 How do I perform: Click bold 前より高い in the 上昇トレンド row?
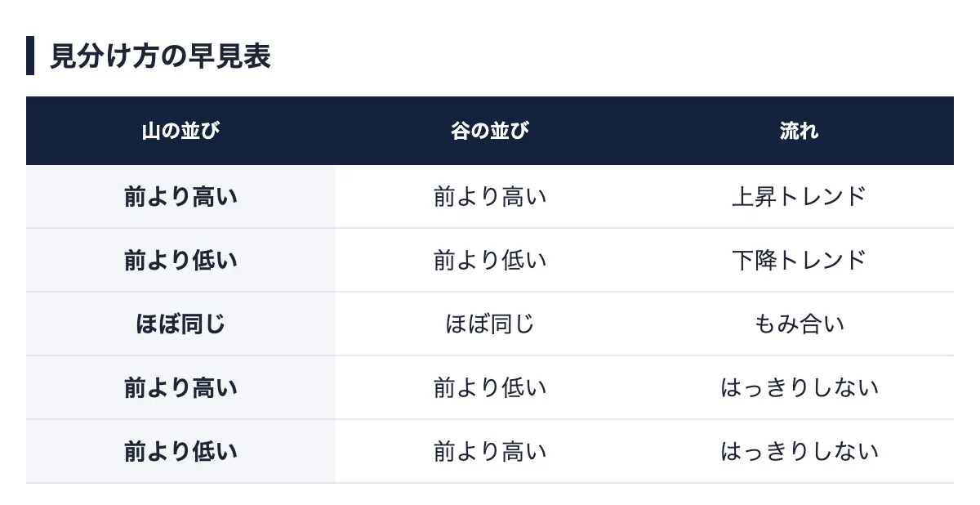180,197
